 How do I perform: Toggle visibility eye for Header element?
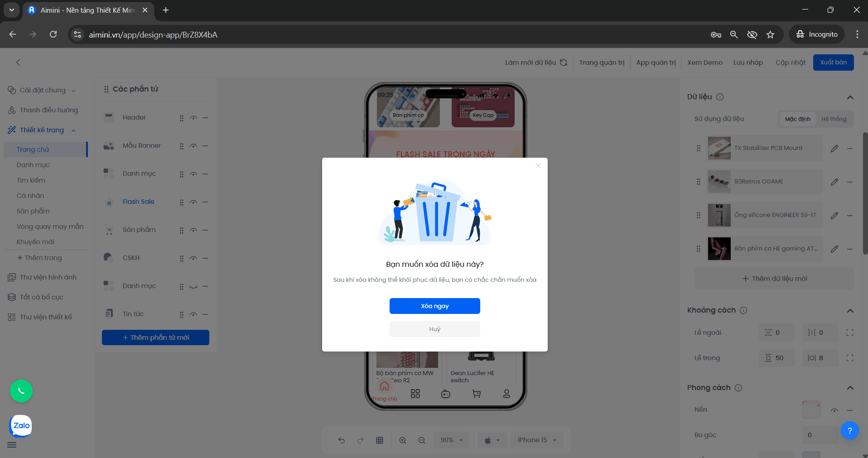pyautogui.click(x=193, y=118)
